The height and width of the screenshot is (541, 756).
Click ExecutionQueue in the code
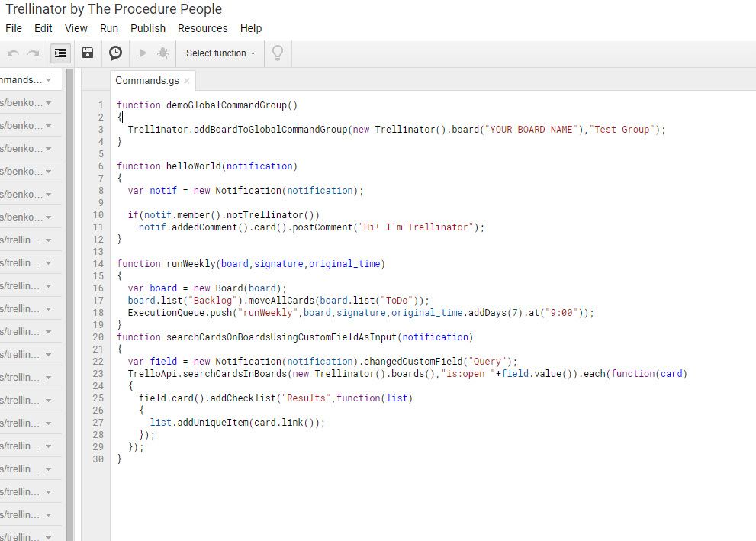point(166,312)
